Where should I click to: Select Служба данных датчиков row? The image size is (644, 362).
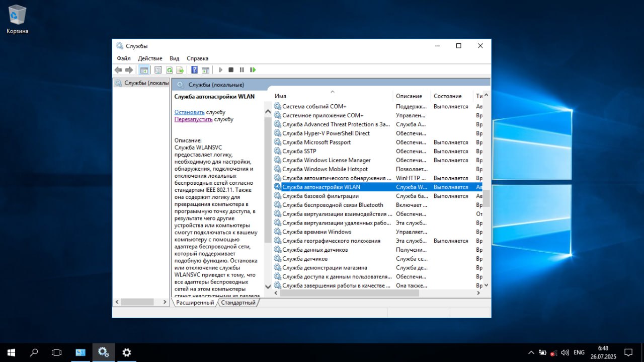pyautogui.click(x=378, y=250)
